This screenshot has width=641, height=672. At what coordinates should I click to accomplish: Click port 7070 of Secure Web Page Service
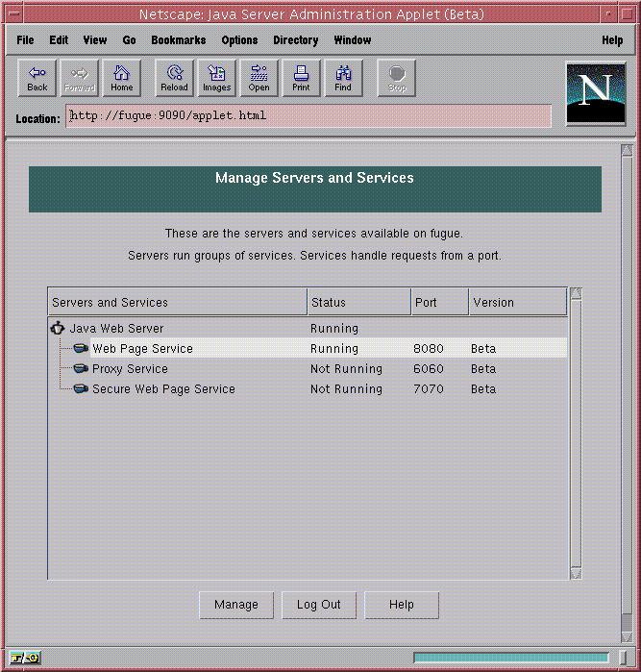click(429, 388)
